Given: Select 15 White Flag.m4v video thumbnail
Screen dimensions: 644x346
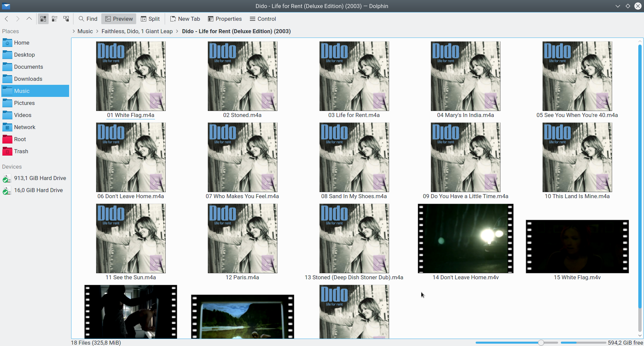Looking at the screenshot, I should pyautogui.click(x=577, y=246).
